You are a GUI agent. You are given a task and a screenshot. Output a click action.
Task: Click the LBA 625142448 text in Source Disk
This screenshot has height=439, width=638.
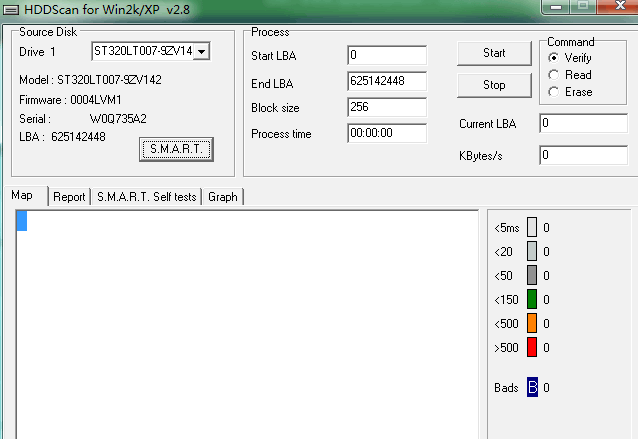pyautogui.click(x=62, y=137)
